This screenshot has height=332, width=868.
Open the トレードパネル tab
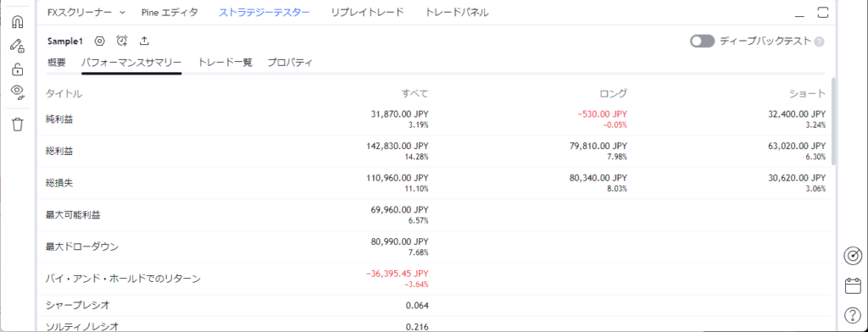point(457,12)
